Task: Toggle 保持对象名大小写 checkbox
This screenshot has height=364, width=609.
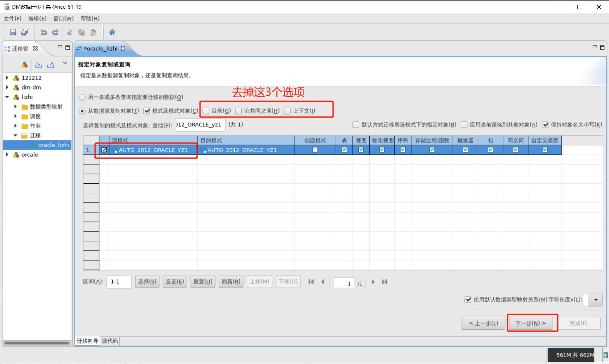Action: pos(545,125)
